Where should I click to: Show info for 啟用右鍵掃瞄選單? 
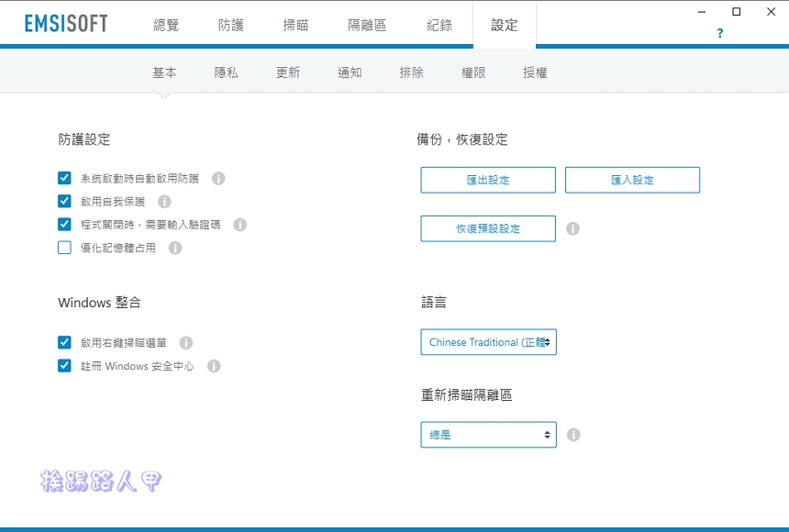(185, 343)
